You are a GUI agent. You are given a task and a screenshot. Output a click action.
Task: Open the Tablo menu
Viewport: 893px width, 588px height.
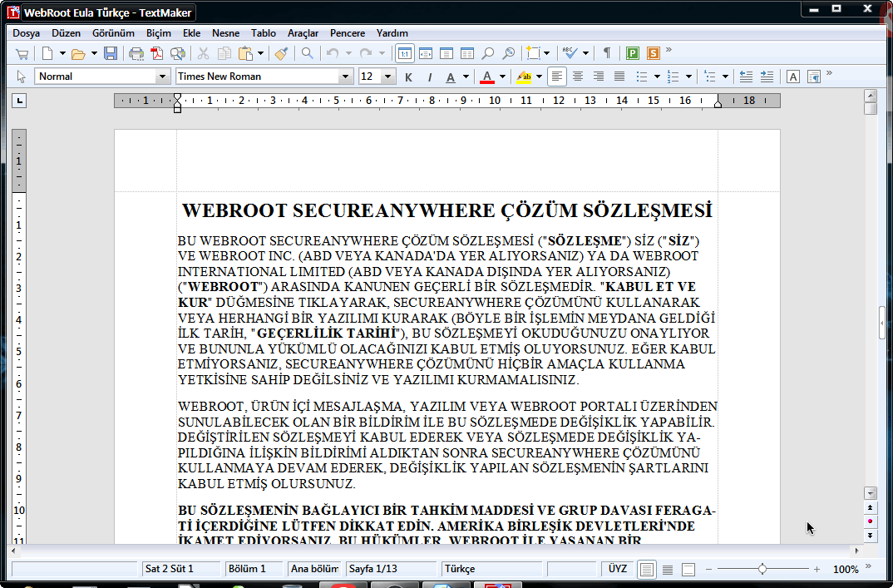pyautogui.click(x=263, y=33)
